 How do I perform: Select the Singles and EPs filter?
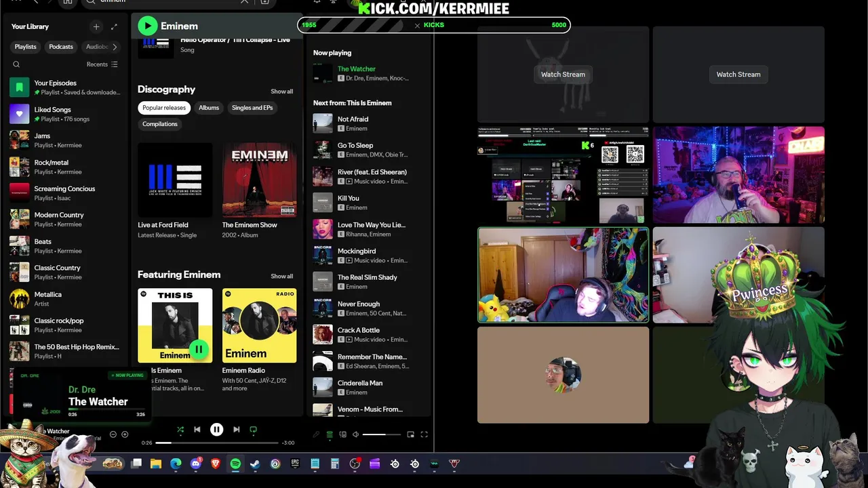[x=252, y=108]
